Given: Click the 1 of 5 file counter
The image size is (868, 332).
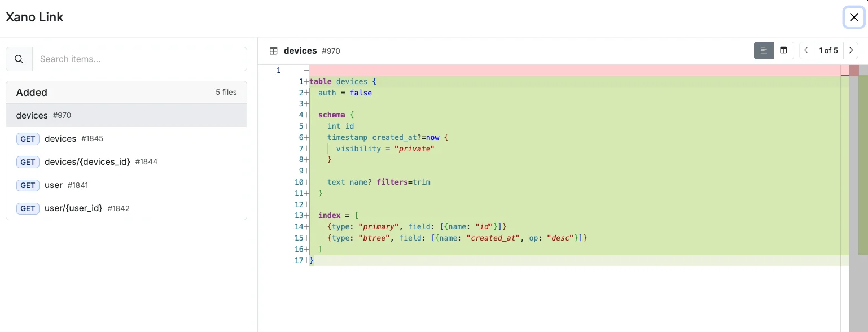Looking at the screenshot, I should 828,50.
